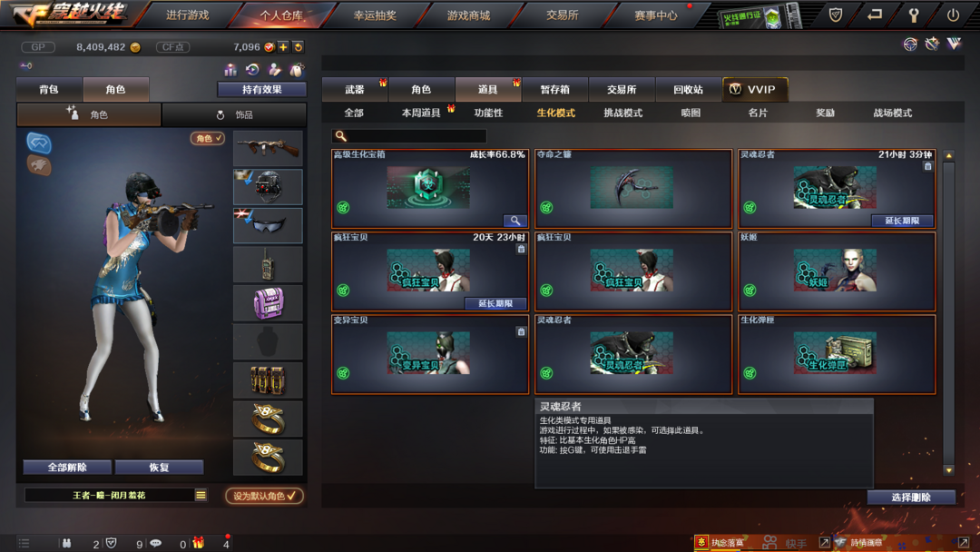Select the 挑战模式 sub-tab
The height and width of the screenshot is (552, 980).
click(x=622, y=113)
